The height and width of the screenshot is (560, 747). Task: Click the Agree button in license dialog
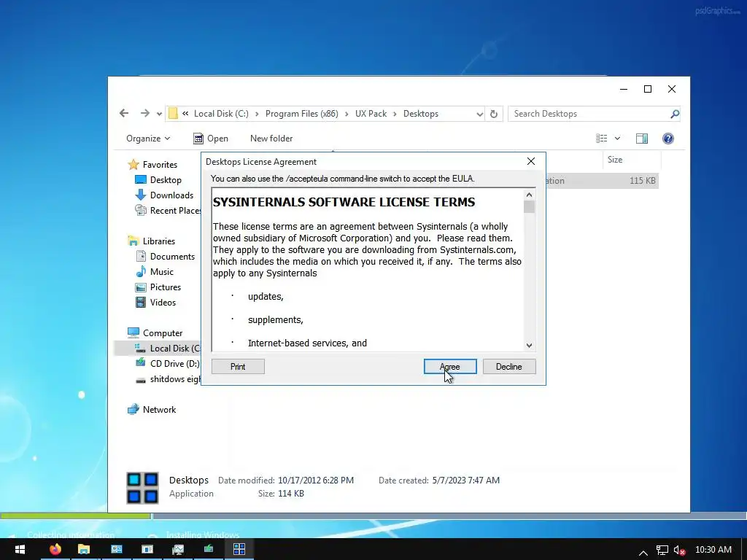point(449,366)
